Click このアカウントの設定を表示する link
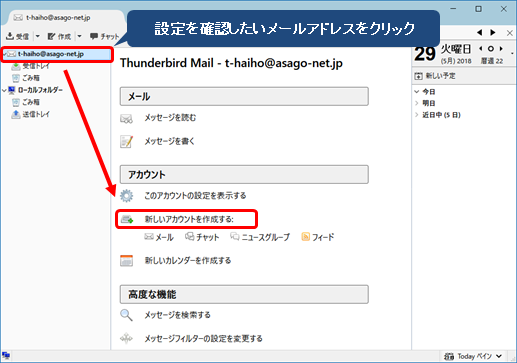 click(195, 195)
